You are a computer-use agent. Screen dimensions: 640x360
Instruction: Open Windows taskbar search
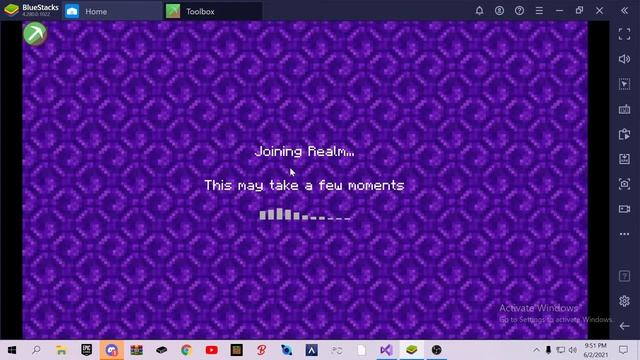pos(36,350)
